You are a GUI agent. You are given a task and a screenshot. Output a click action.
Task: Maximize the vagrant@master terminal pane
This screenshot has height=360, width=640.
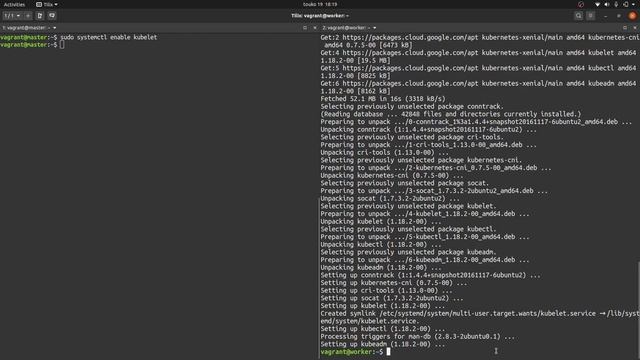[x=305, y=28]
